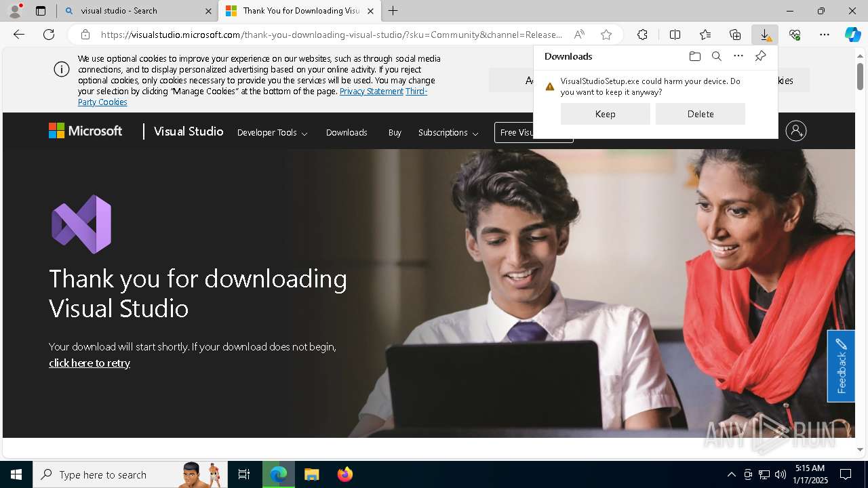Image resolution: width=868 pixels, height=488 pixels.
Task: Open the Third-Party Cookies link
Action: [x=102, y=102]
